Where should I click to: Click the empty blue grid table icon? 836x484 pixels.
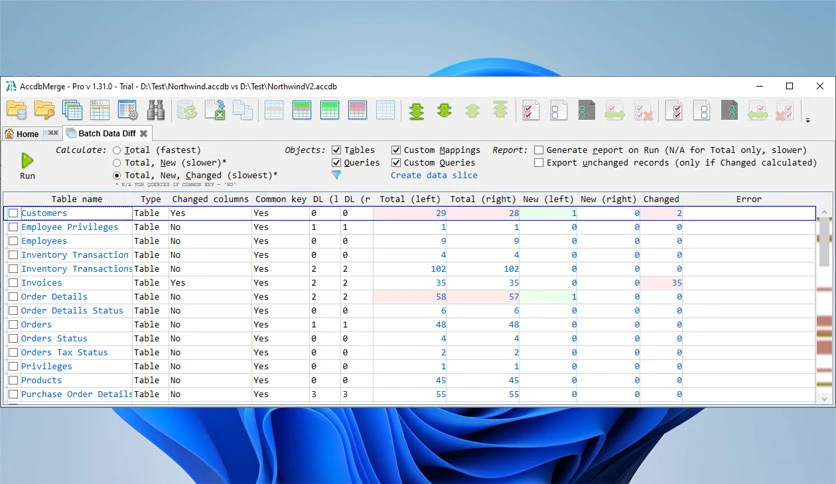pos(385,110)
